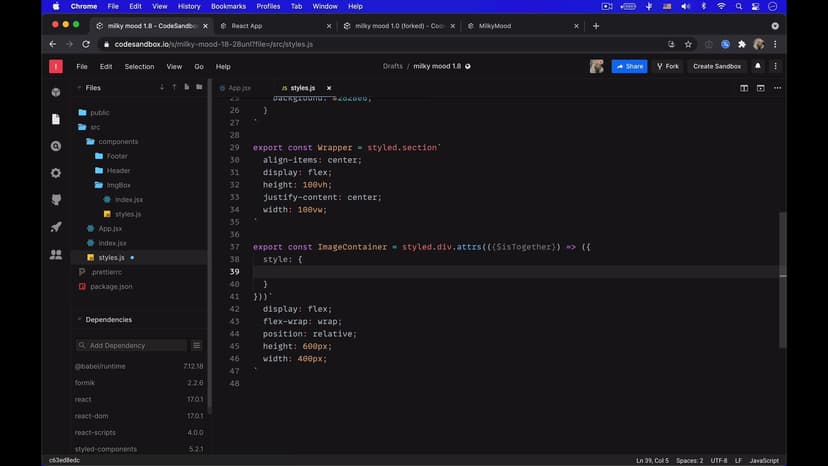This screenshot has width=828, height=466.
Task: Open the Explorer files icon in sidebar
Action: click(x=56, y=119)
